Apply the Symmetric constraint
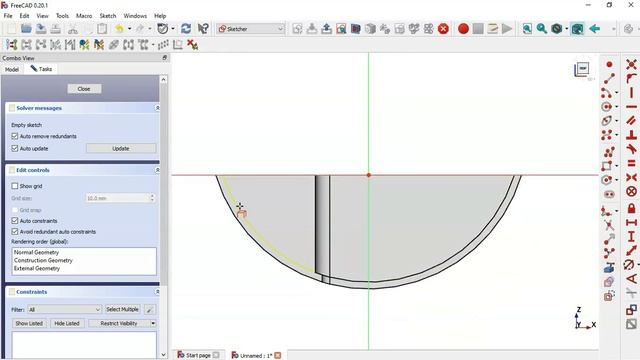 (x=631, y=178)
